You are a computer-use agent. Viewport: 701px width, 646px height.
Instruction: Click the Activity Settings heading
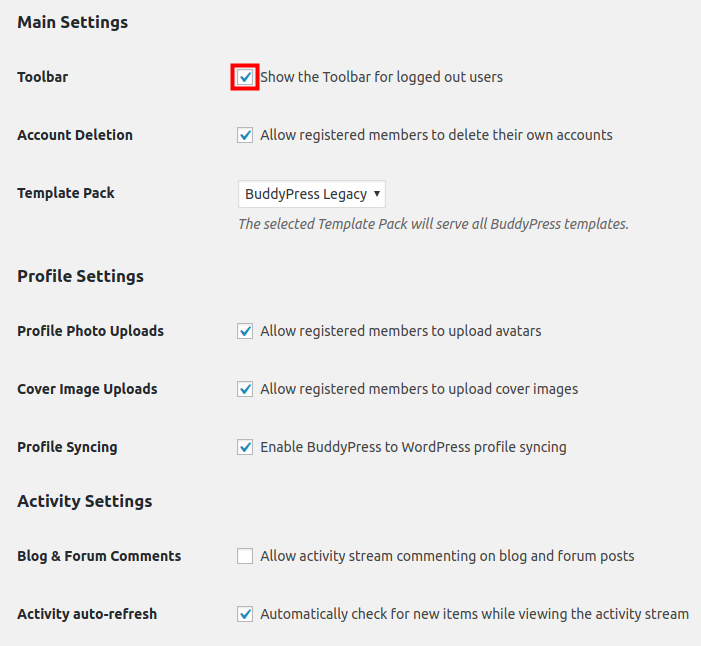[84, 501]
